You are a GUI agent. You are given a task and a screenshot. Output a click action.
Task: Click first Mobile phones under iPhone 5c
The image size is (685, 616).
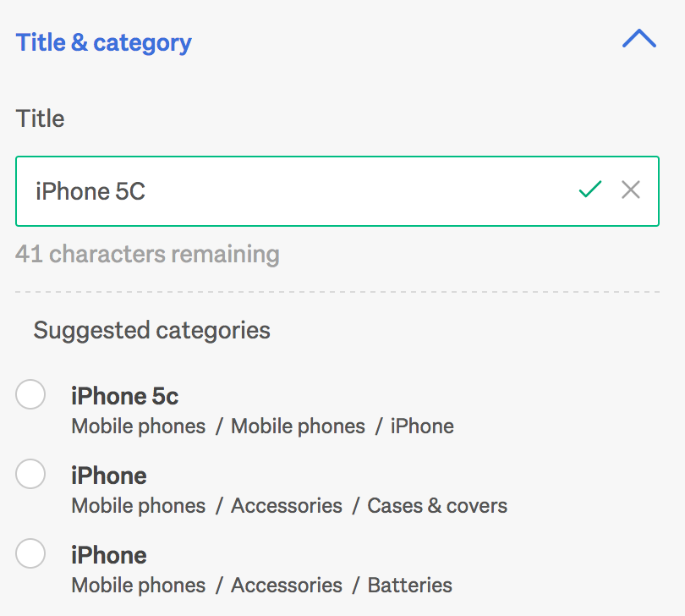139,426
